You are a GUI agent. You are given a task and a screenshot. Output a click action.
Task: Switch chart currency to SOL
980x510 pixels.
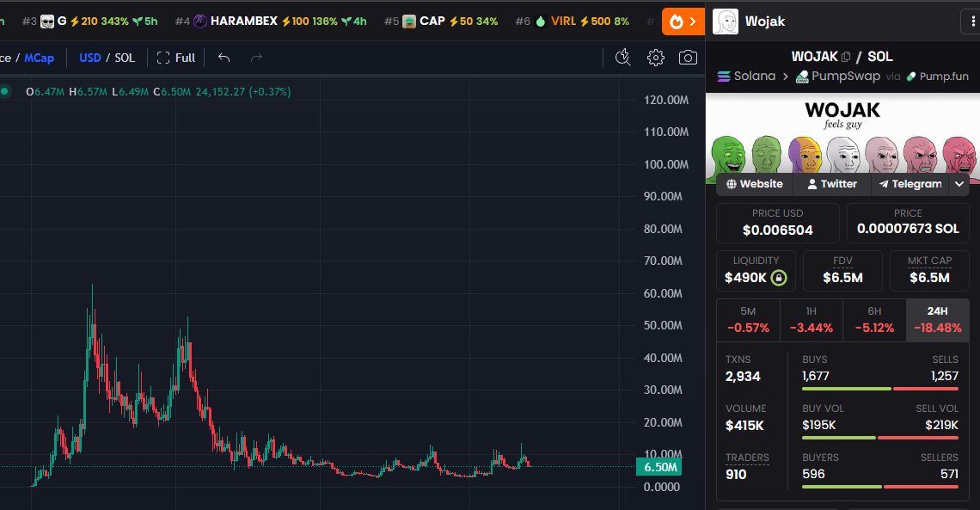(x=125, y=58)
